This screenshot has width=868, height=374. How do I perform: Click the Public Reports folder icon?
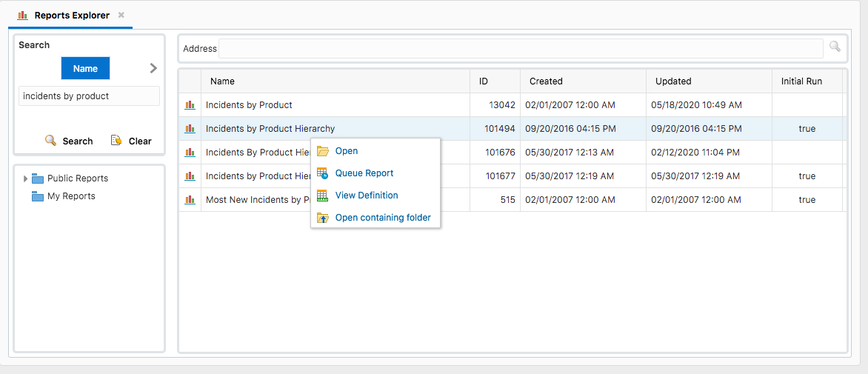[x=38, y=178]
